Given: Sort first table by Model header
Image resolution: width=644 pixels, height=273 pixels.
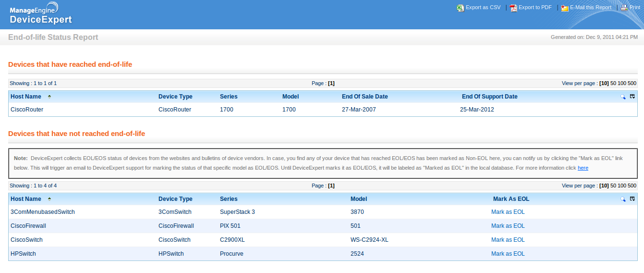Looking at the screenshot, I should click(291, 97).
